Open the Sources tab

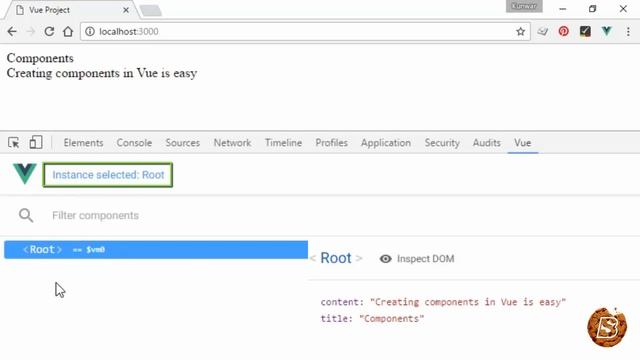coord(182,143)
